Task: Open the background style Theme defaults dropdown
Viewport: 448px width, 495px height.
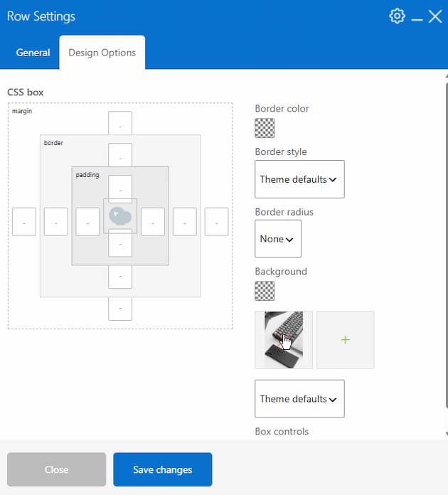Action: coord(299,399)
